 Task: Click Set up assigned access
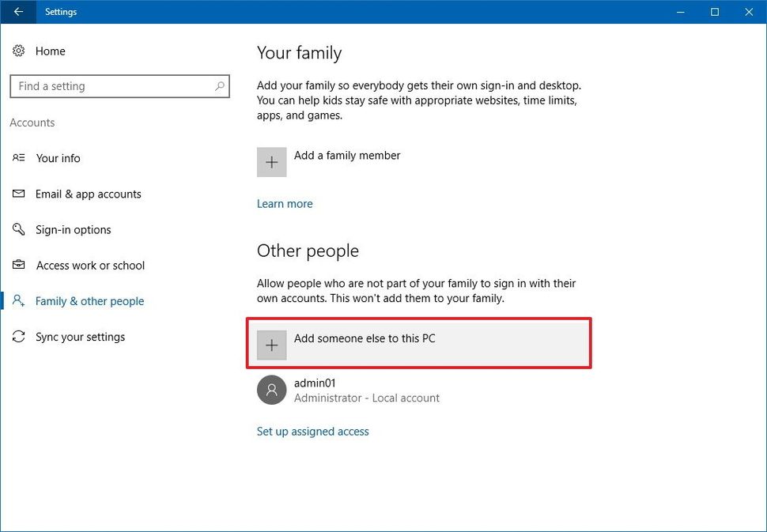coord(312,431)
